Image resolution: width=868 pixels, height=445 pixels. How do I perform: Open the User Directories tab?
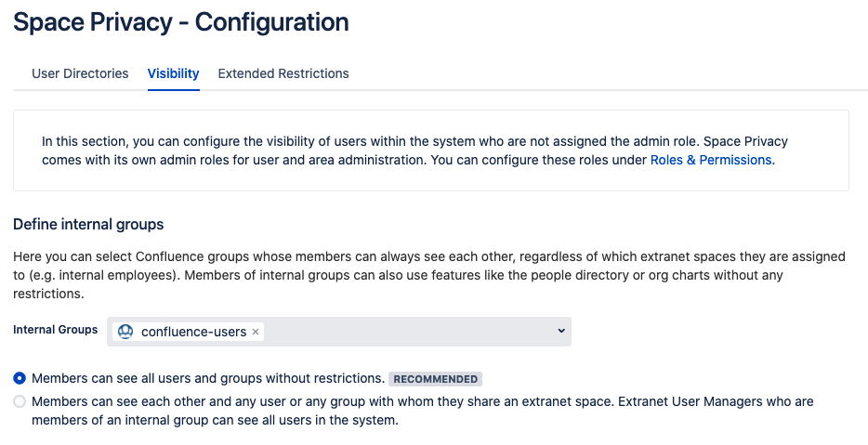pos(80,73)
